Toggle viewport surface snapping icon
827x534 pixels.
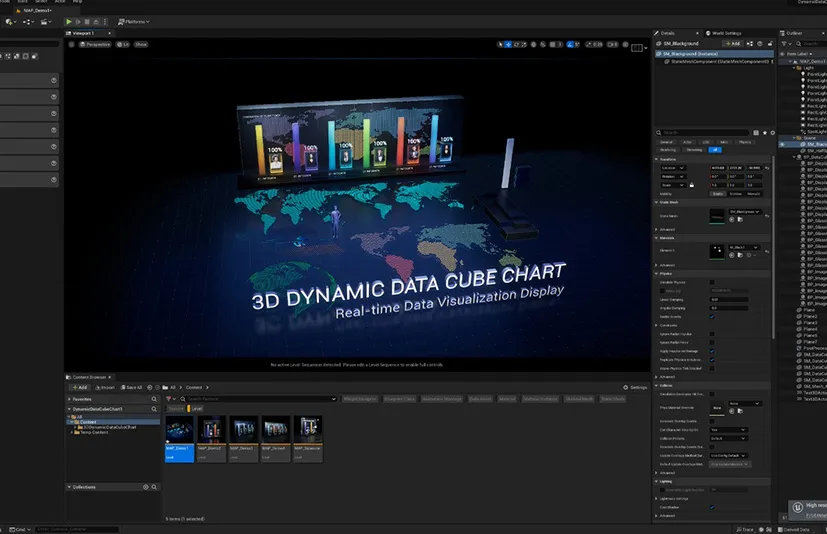coord(543,44)
